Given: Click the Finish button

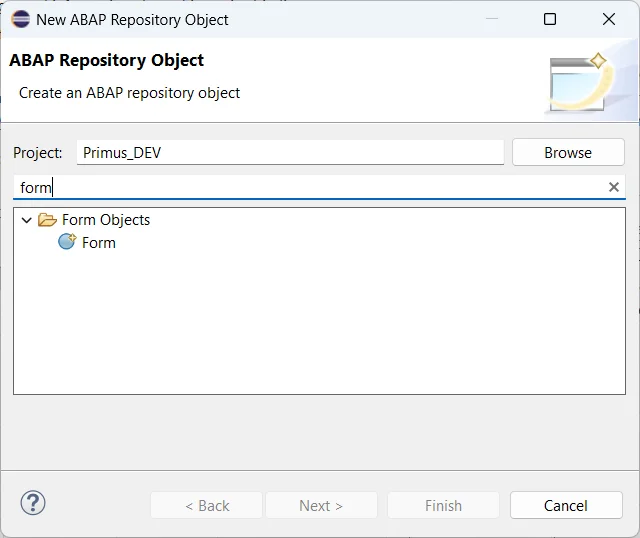Looking at the screenshot, I should [443, 505].
